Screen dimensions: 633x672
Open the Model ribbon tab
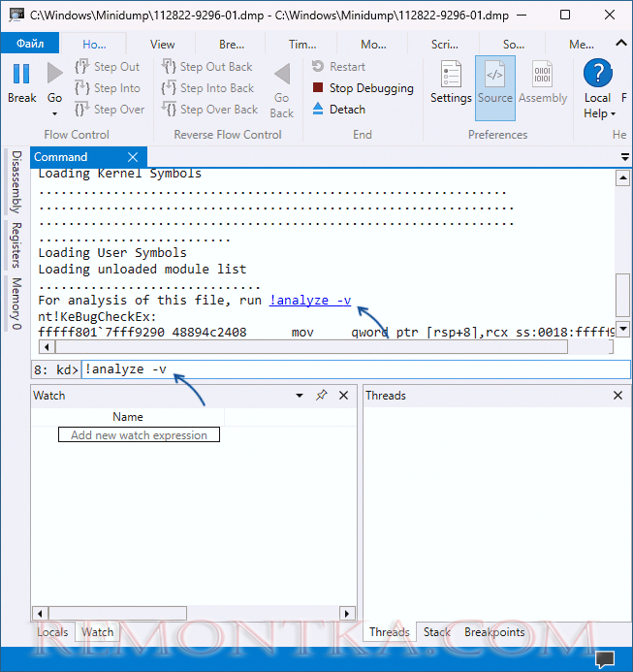click(x=373, y=45)
